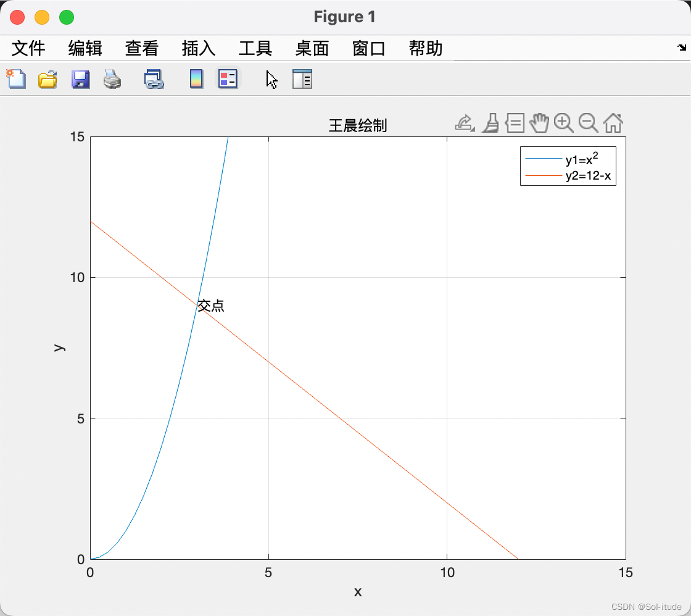Choose the zoom in magnifier
The image size is (691, 616).
[564, 123]
